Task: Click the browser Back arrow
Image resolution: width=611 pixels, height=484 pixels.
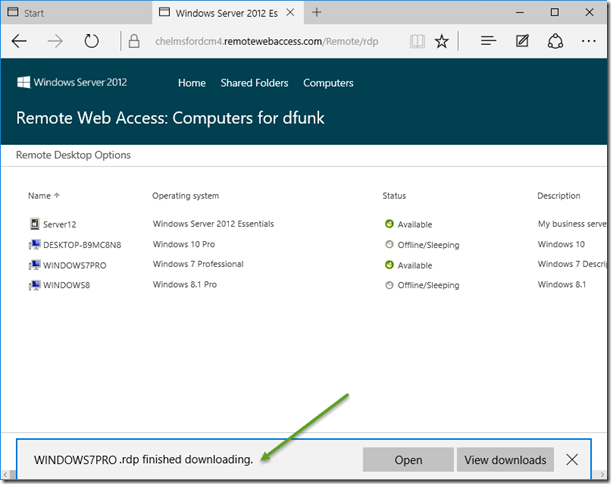Action: point(20,42)
